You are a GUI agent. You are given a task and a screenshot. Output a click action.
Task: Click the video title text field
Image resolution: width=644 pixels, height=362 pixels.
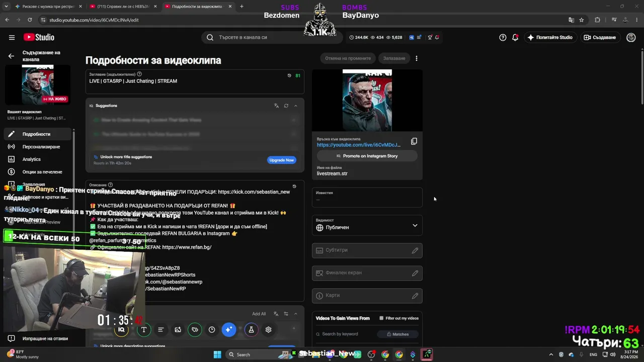195,81
